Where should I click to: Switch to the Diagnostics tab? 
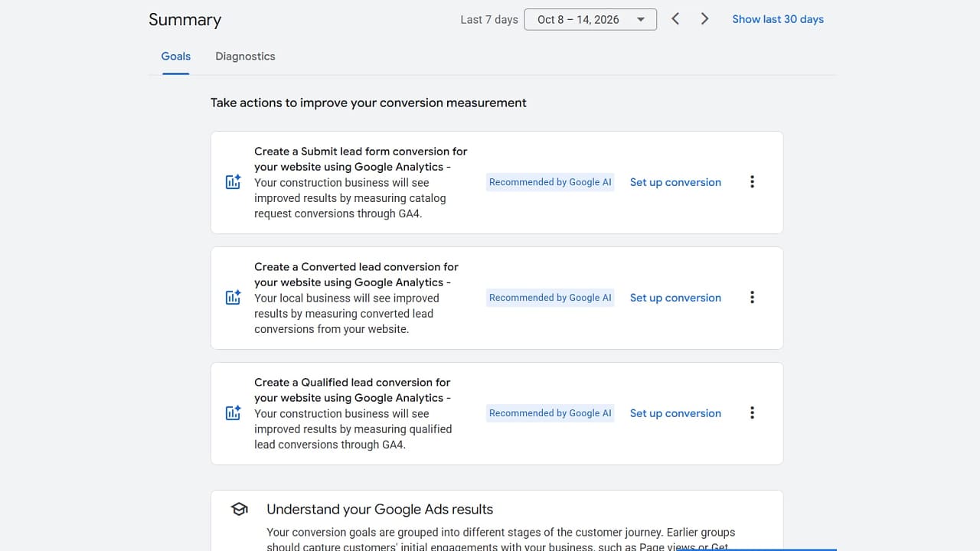pyautogui.click(x=245, y=57)
